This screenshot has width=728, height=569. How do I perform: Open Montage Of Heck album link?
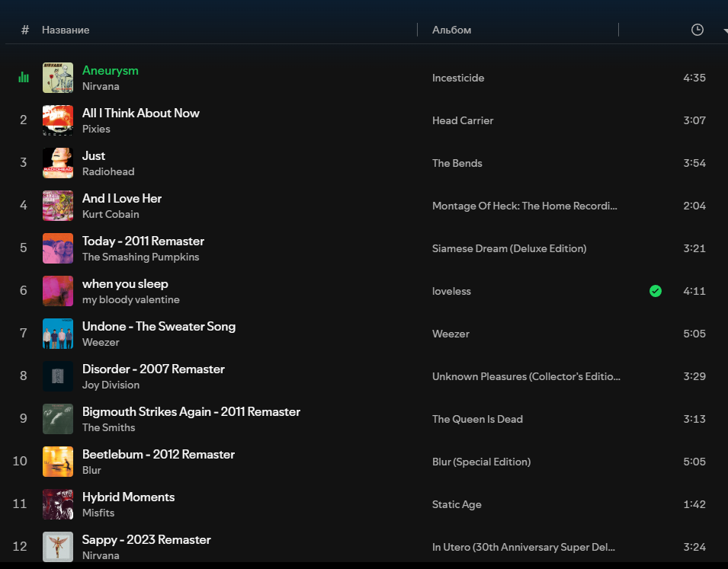tap(524, 206)
